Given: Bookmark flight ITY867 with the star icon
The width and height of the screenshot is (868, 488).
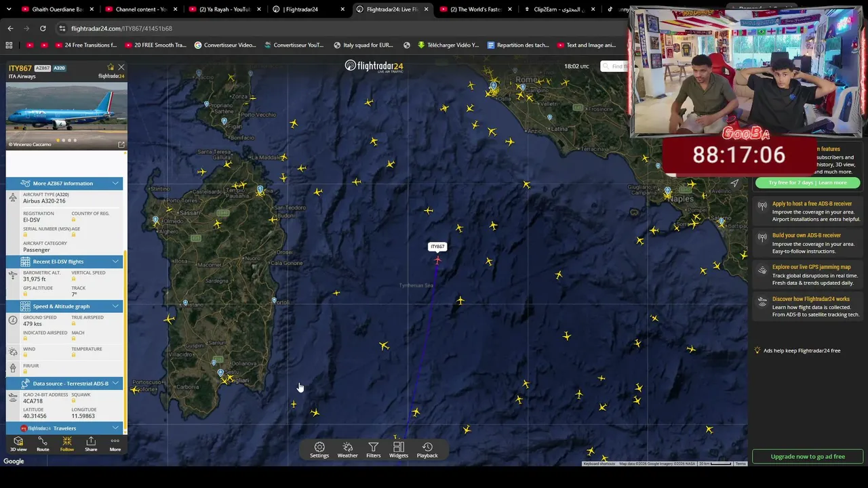Looking at the screenshot, I should 111,67.
